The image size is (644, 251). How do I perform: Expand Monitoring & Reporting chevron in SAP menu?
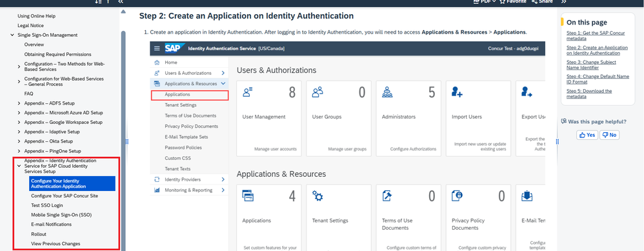click(x=223, y=190)
